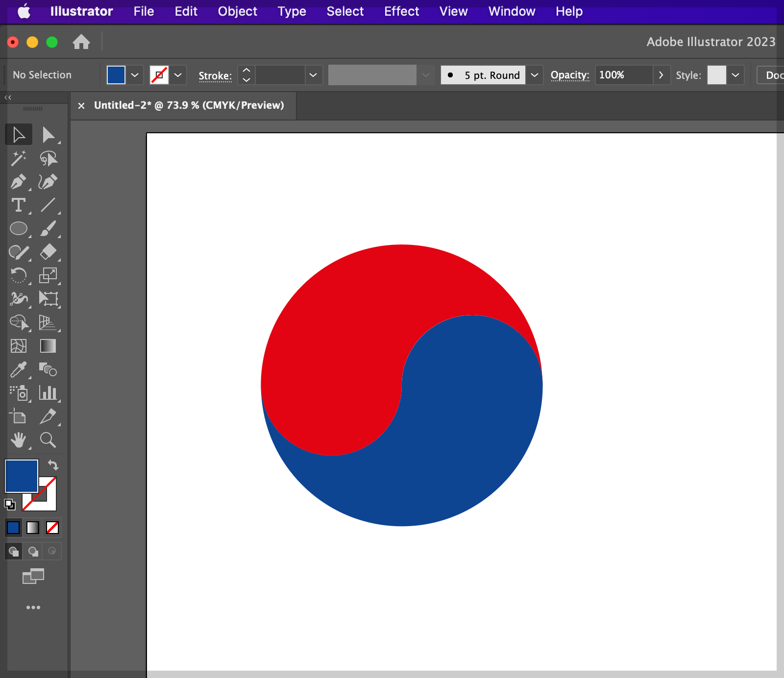Click the blue fill box in toolbar
The image size is (784, 678).
22,476
